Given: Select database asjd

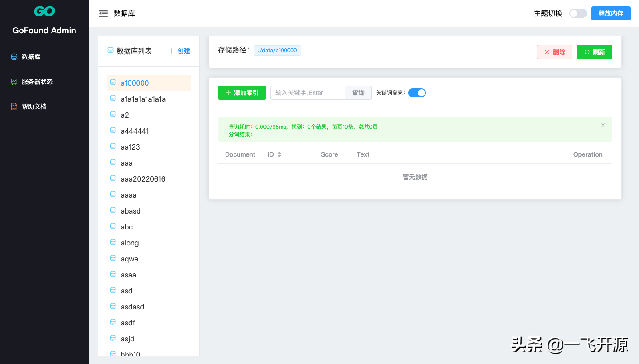Looking at the screenshot, I should (149, 339).
